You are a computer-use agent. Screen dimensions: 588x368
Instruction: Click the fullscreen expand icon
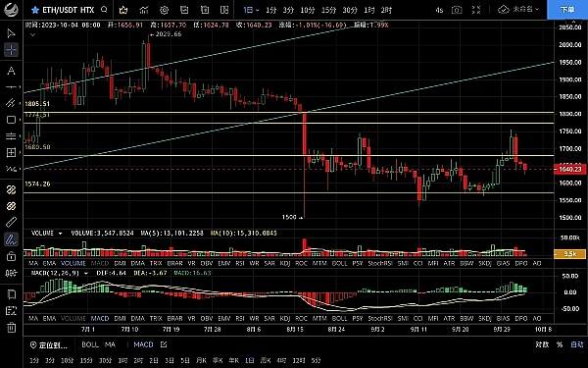(476, 10)
